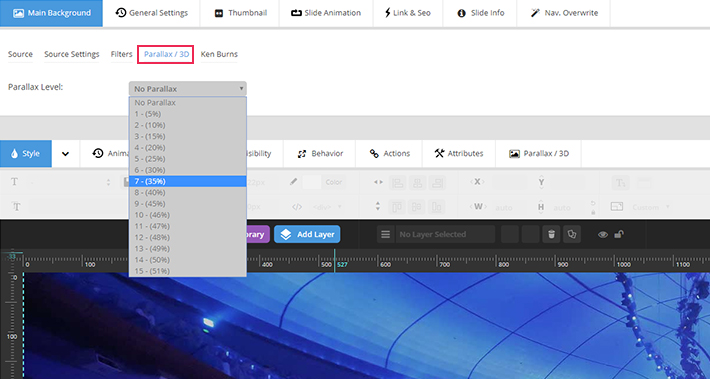
Task: Open the Nav. Overwrite tab
Action: coord(564,13)
